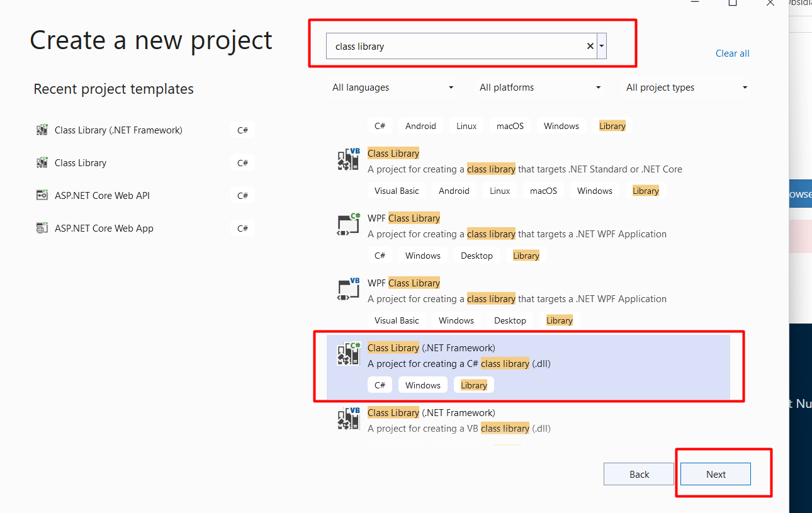Click the Clear all link
Image resolution: width=812 pixels, height=513 pixels.
(732, 54)
